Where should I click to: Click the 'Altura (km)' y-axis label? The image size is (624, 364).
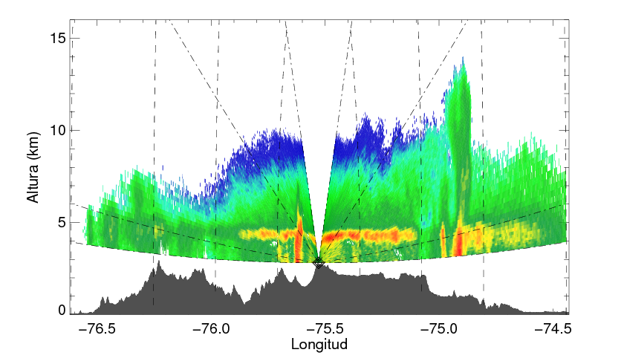tap(33, 167)
